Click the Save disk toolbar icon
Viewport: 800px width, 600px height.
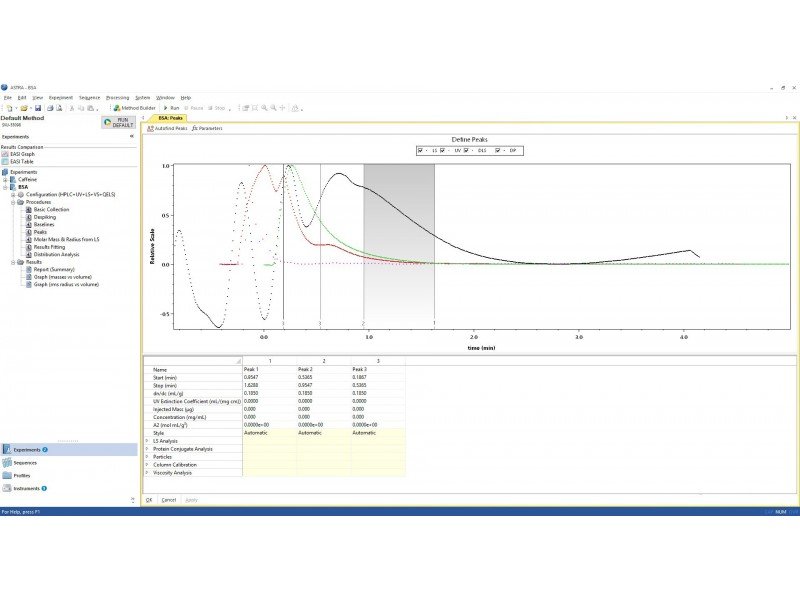point(38,108)
